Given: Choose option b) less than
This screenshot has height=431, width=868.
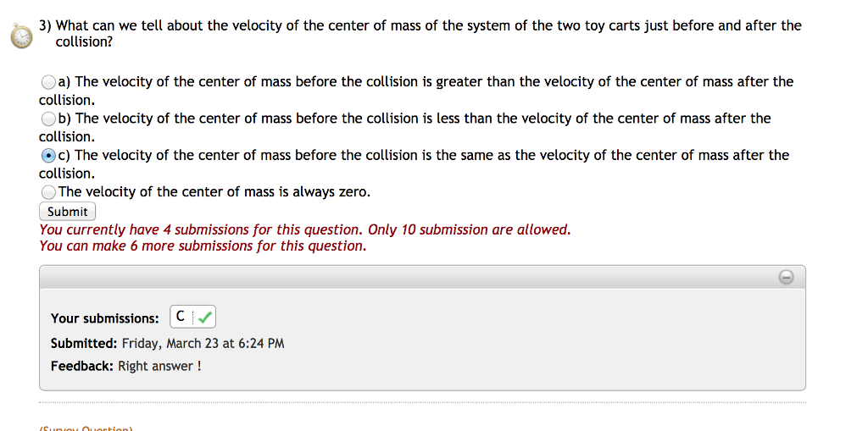Looking at the screenshot, I should (48, 119).
